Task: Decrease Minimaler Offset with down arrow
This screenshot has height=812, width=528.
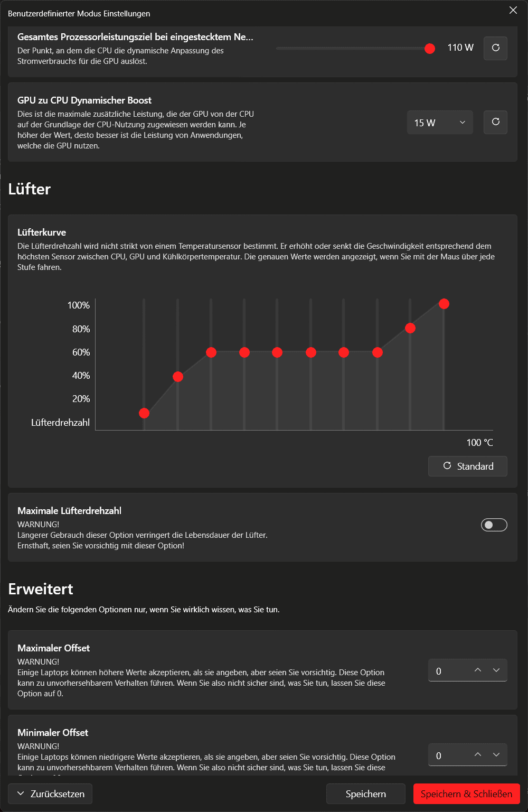Action: pos(496,754)
